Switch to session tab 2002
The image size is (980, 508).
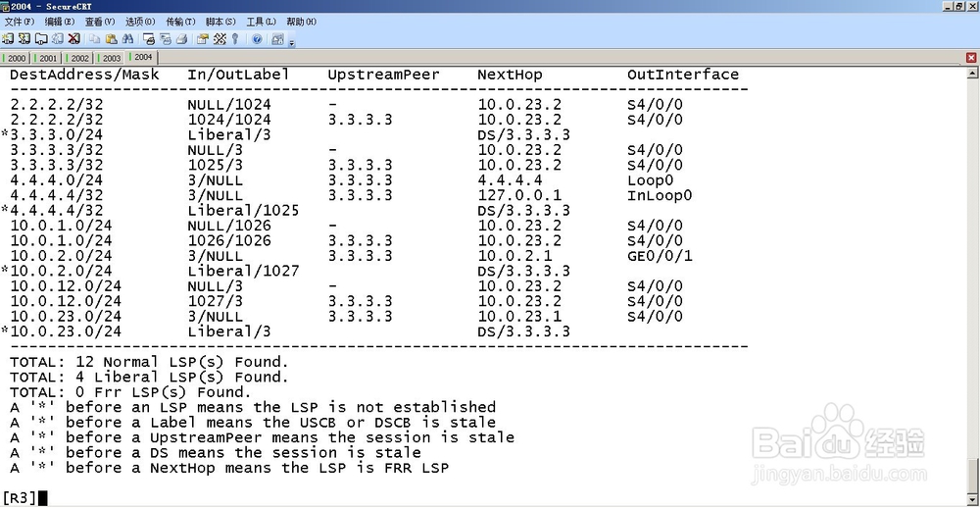[x=78, y=58]
